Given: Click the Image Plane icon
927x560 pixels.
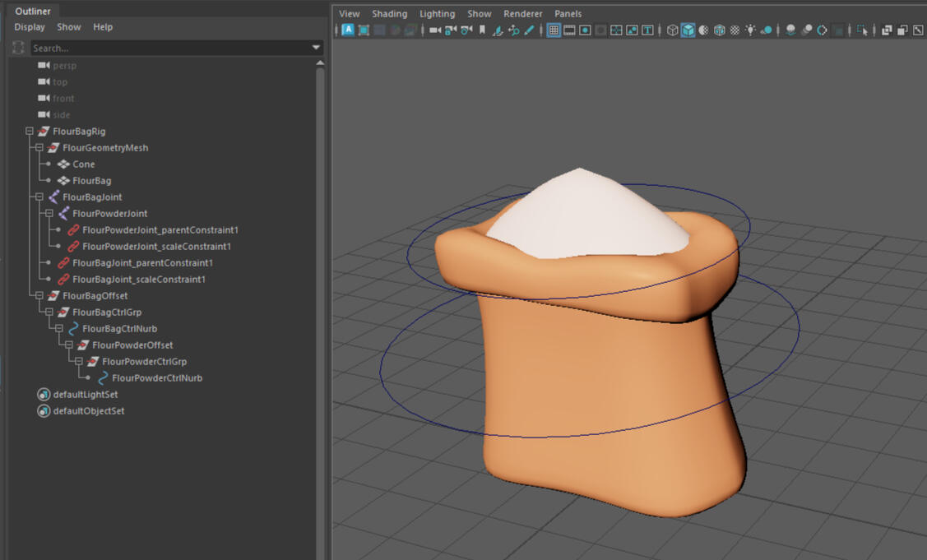Looking at the screenshot, I should point(498,30).
